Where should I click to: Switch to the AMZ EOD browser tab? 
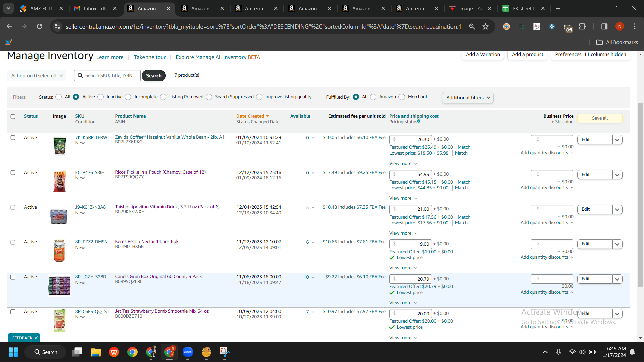click(x=41, y=8)
